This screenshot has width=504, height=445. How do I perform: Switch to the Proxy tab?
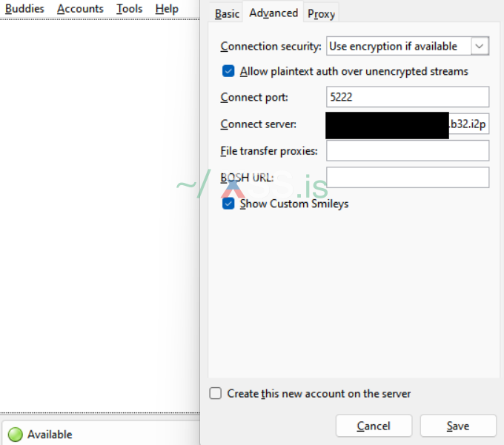click(322, 13)
